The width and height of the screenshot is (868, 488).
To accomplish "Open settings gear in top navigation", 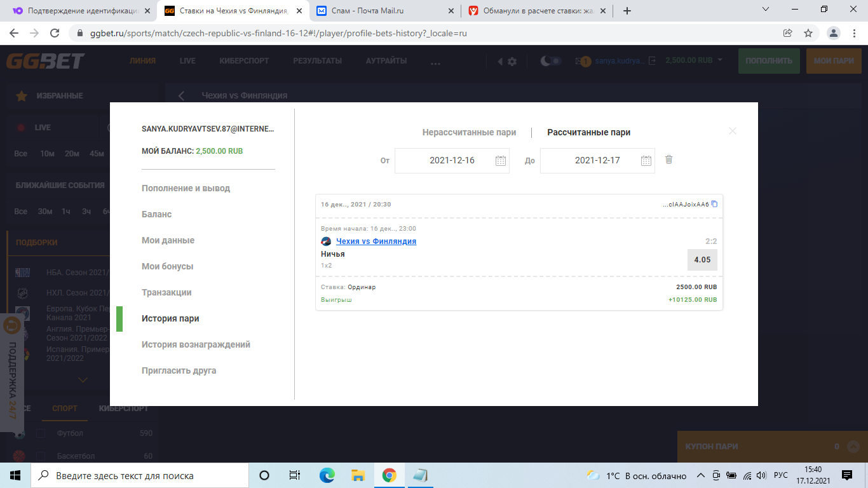I will click(x=512, y=61).
